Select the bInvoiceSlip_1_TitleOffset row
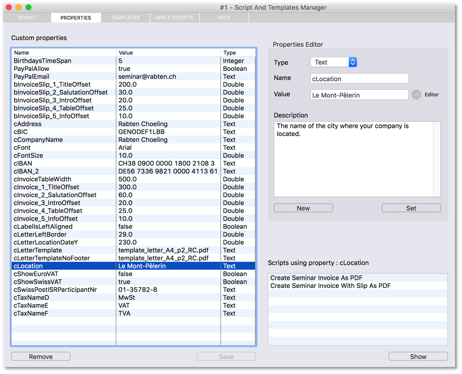Screen dimensions: 462x374 133,84
